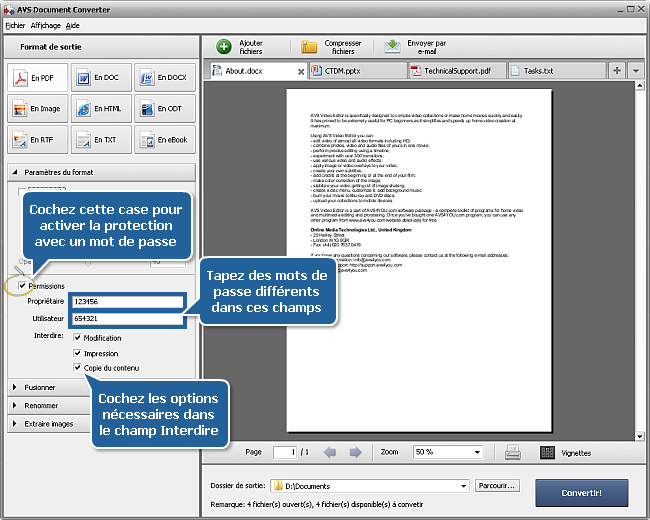Toggle the Permissions checkbox
The width and height of the screenshot is (650, 520).
[22, 285]
